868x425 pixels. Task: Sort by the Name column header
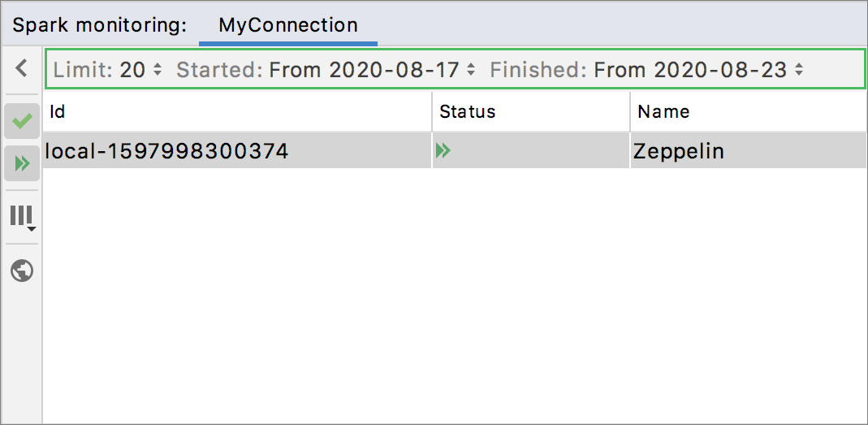[x=747, y=112]
